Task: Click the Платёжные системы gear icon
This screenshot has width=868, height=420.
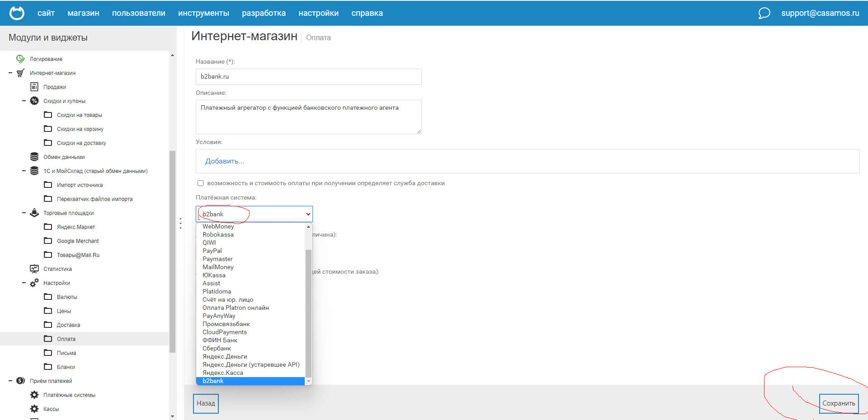Action: click(34, 395)
